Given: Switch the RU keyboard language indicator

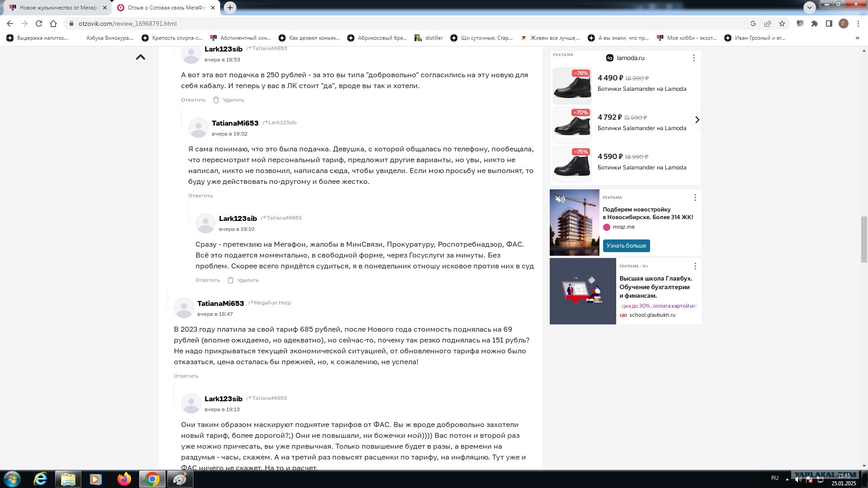Looking at the screenshot, I should 775,478.
